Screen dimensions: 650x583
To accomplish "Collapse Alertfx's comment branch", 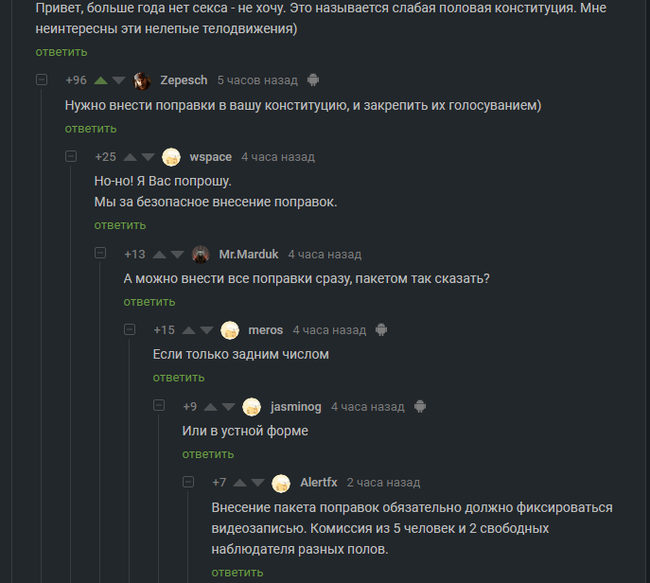I will pyautogui.click(x=188, y=483).
